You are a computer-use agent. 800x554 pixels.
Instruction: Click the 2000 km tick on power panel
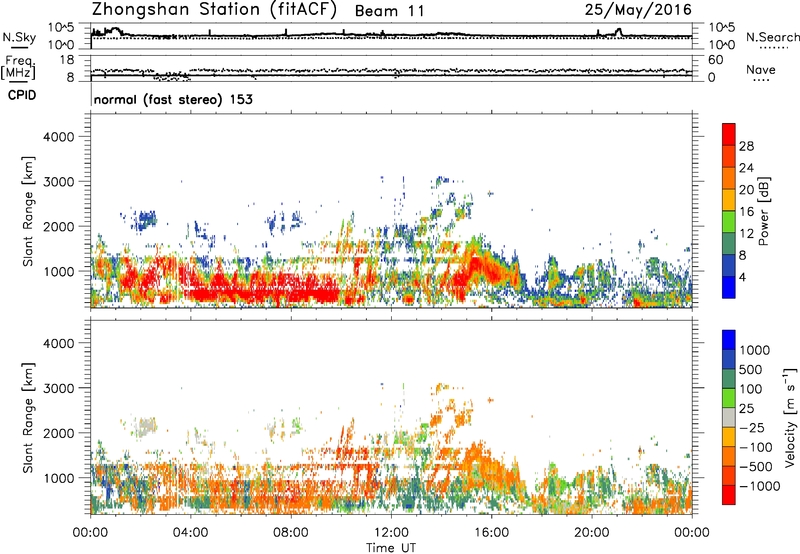[59, 226]
